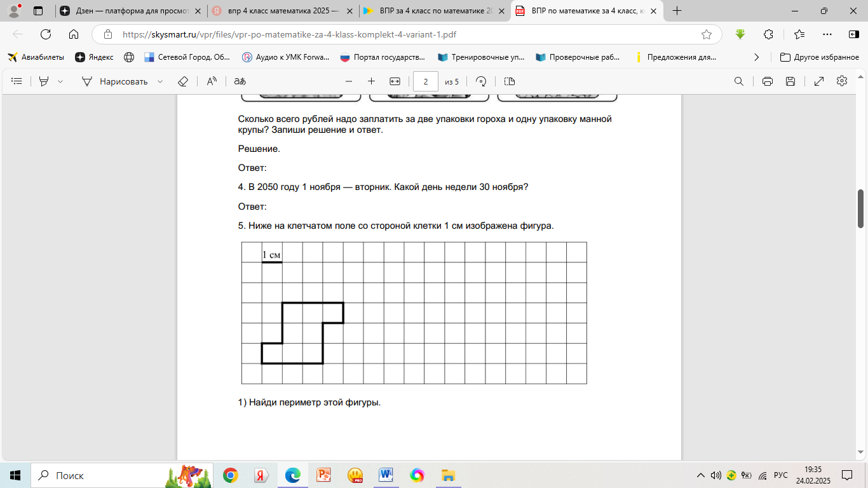Fit the page to width
The image size is (868, 488).
tap(395, 81)
